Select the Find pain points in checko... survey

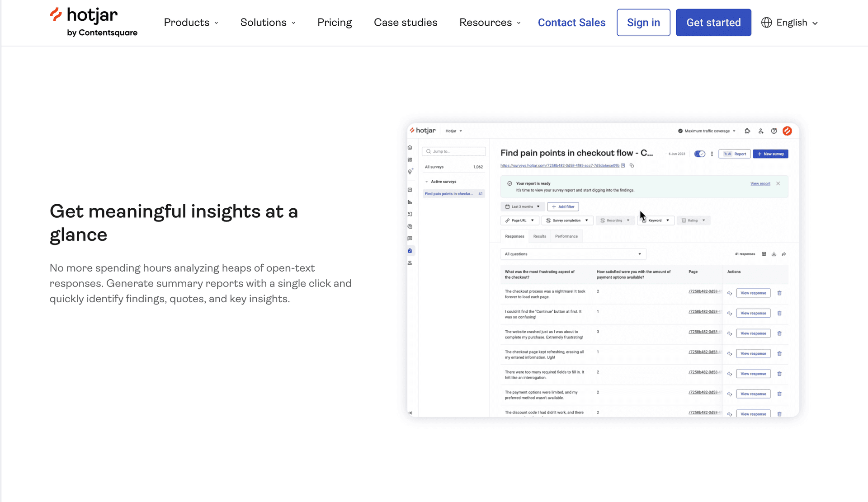click(x=453, y=194)
